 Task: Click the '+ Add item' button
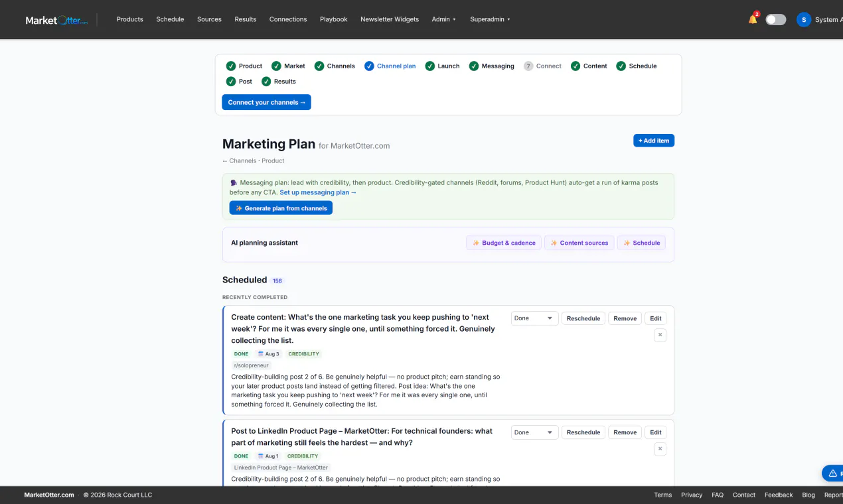pos(654,141)
